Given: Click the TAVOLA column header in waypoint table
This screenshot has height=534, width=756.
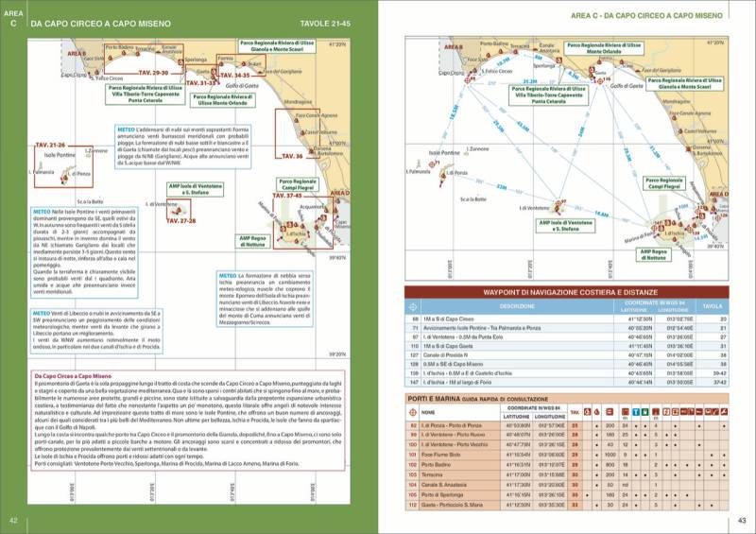Looking at the screenshot, I should (x=713, y=306).
